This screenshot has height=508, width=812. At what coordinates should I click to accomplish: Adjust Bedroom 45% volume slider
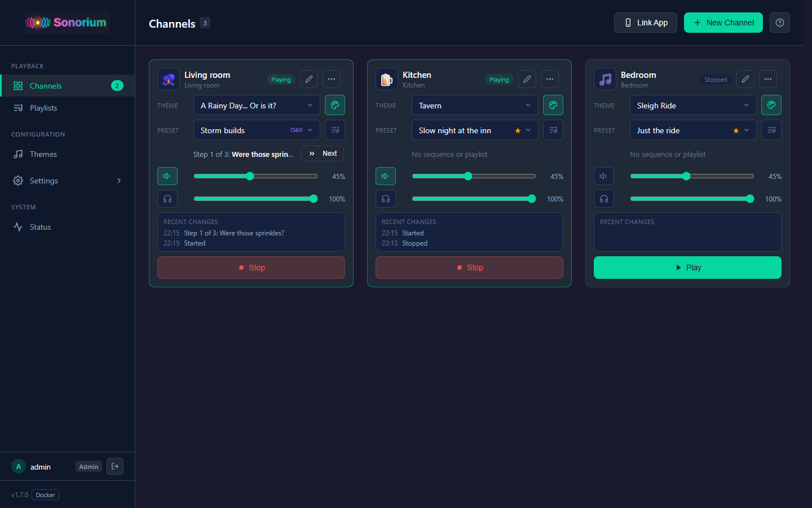pos(692,176)
